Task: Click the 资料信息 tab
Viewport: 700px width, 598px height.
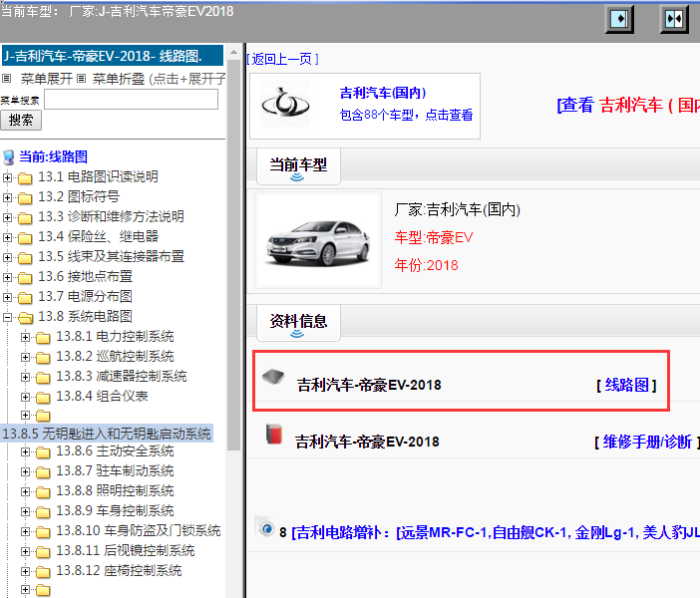Action: tap(298, 323)
